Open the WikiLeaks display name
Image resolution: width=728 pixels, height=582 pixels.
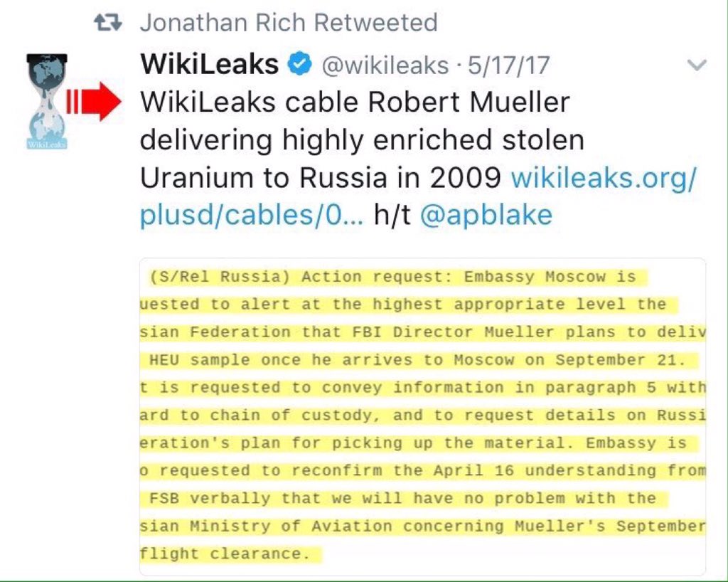210,65
